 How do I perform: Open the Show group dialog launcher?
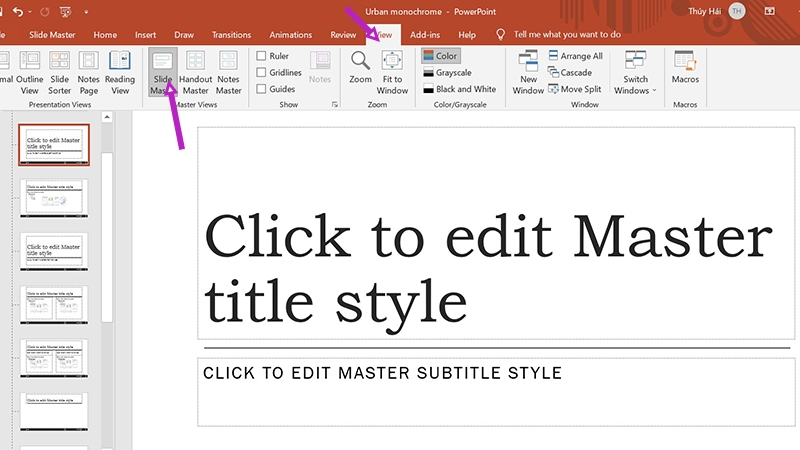(x=335, y=105)
